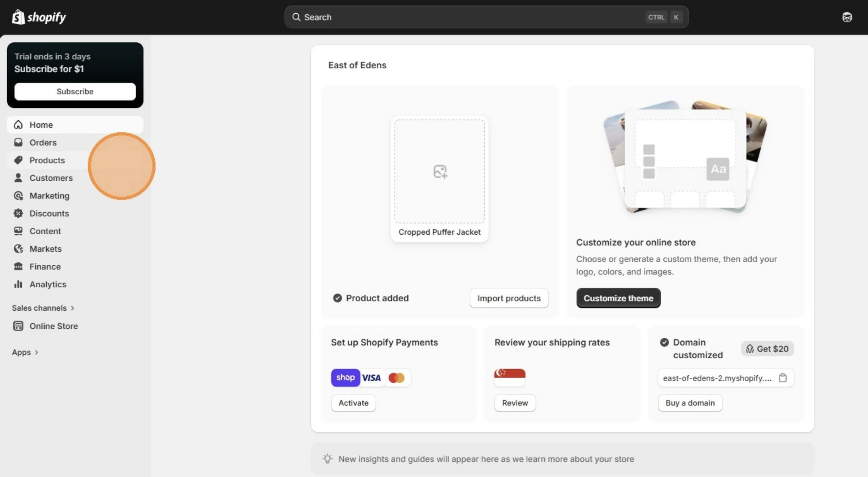Click the theme preview illustration
The image size is (868, 477).
tap(685, 156)
